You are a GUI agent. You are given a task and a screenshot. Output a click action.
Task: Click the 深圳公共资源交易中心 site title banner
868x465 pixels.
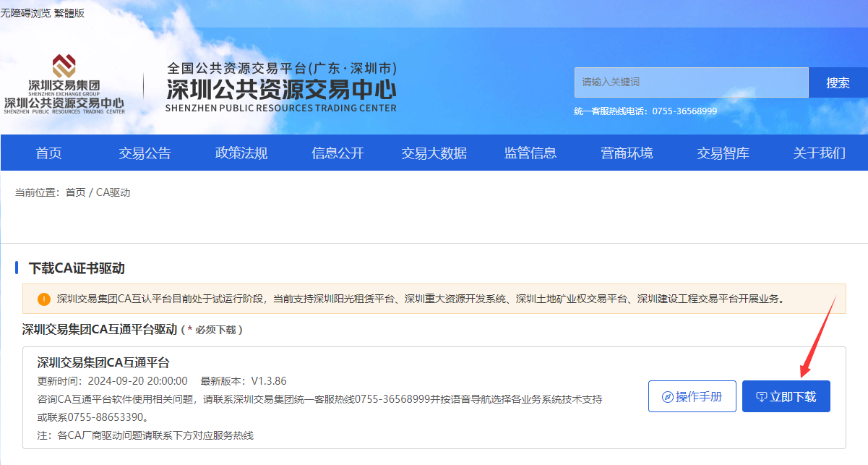281,88
